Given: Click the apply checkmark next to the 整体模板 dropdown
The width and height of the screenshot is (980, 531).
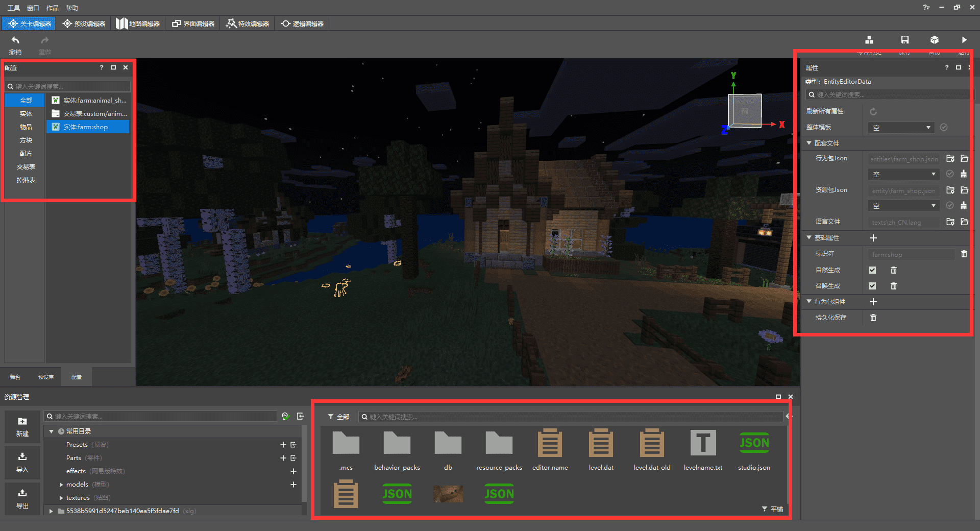Looking at the screenshot, I should click(x=944, y=127).
